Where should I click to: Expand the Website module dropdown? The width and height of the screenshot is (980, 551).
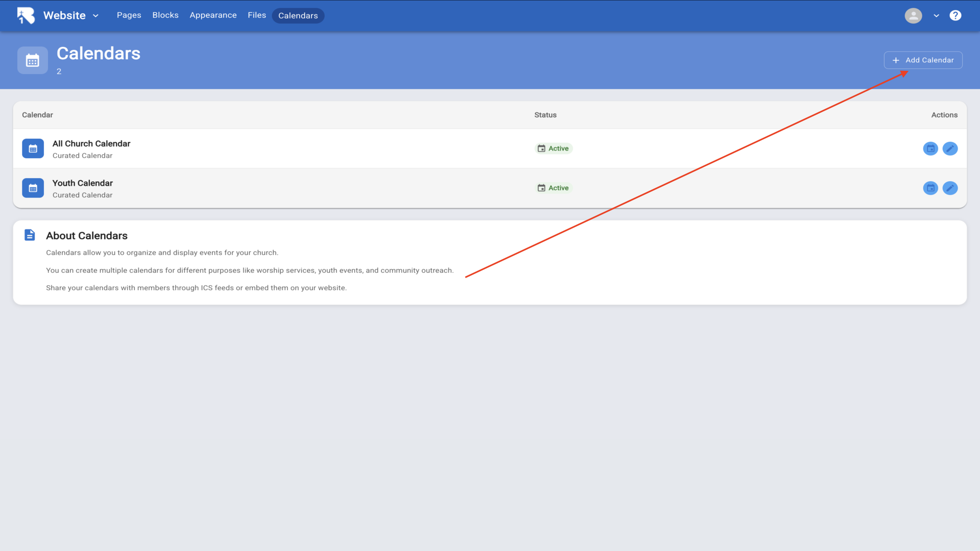(x=95, y=16)
